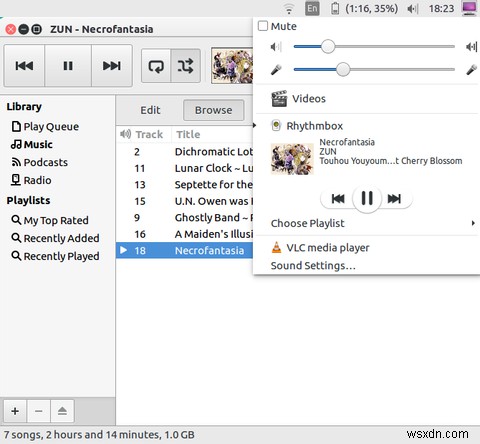Click the small microphone icon left of slider
Screen dimensions: 480x444
pyautogui.click(x=276, y=70)
